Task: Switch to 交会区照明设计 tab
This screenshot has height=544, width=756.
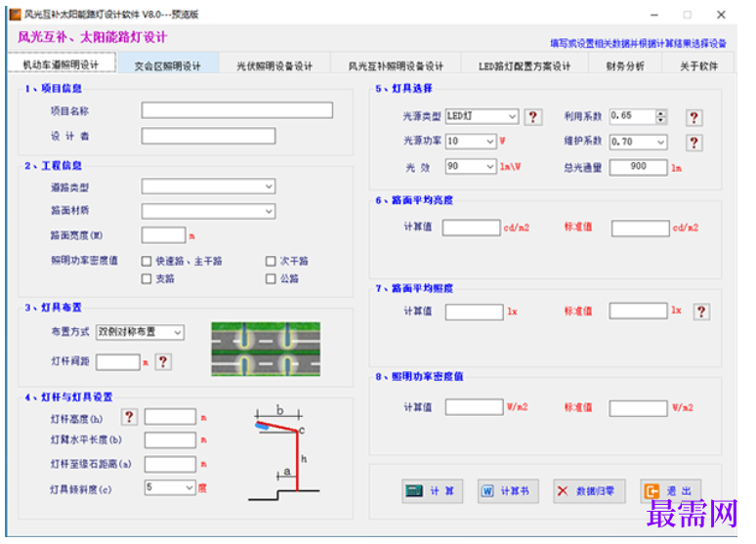Action: coord(168,65)
